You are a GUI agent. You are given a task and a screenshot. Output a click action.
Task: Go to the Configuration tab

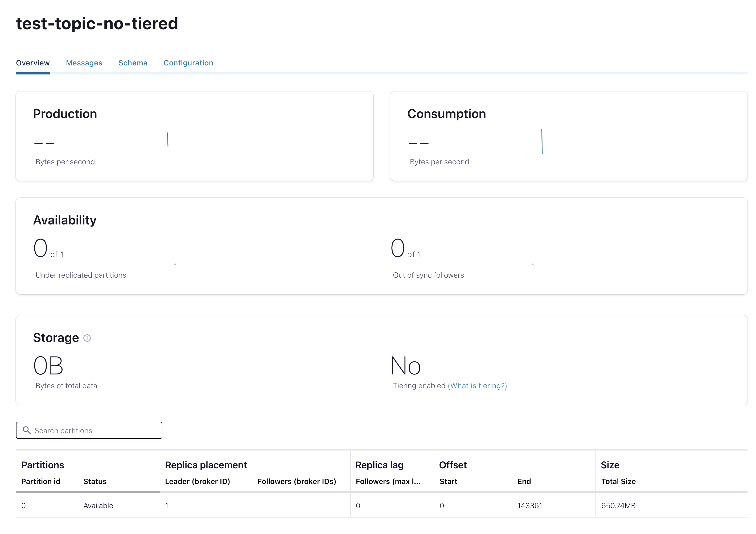[x=188, y=63]
